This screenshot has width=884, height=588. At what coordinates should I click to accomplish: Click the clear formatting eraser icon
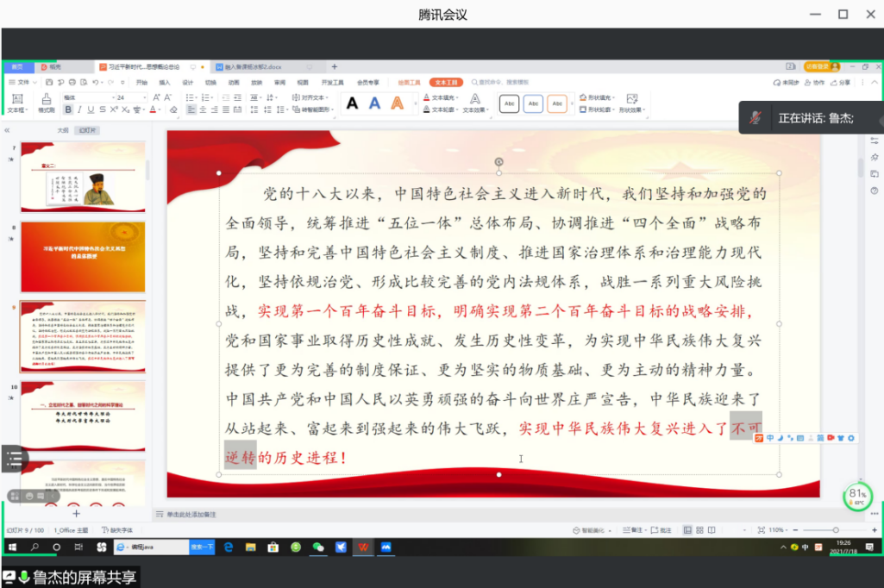coord(173,110)
